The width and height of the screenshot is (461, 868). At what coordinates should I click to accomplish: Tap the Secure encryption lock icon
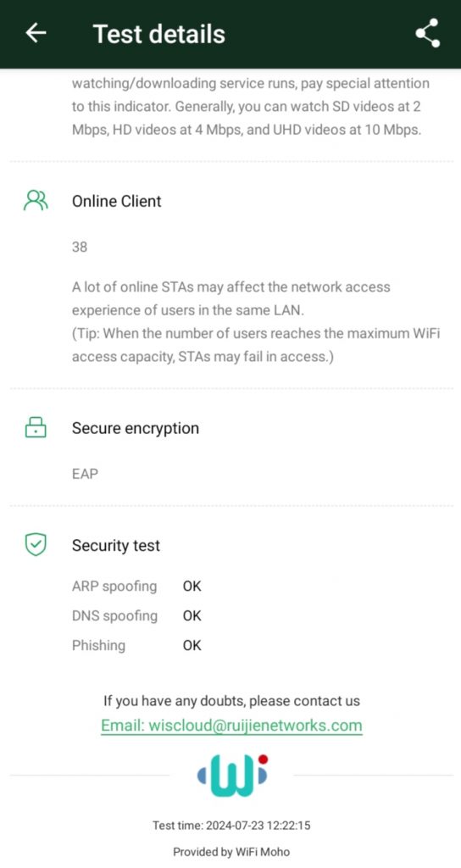36,428
